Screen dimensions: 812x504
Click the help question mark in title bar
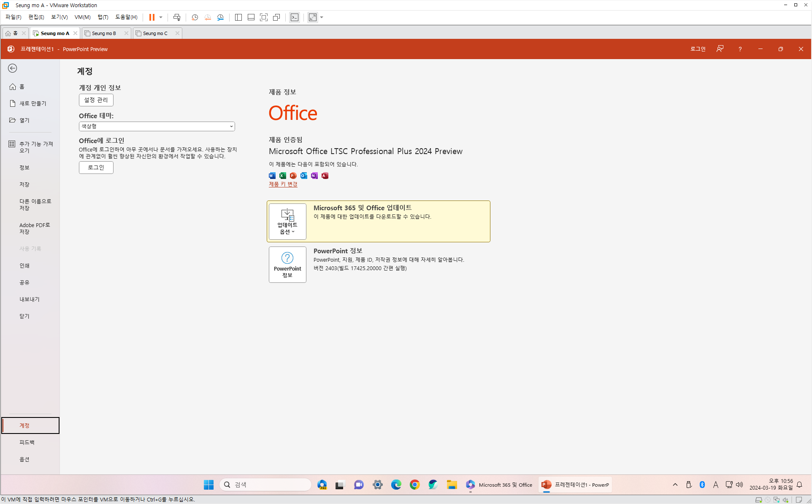point(740,49)
